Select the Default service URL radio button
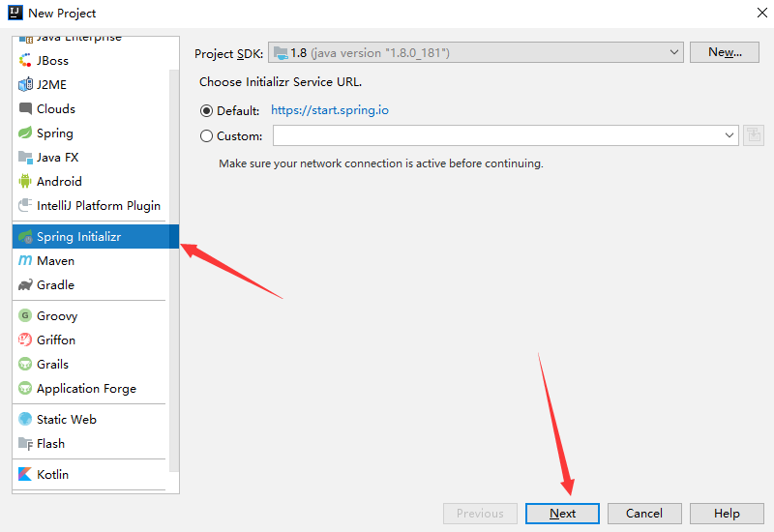This screenshot has width=774, height=532. tap(206, 111)
